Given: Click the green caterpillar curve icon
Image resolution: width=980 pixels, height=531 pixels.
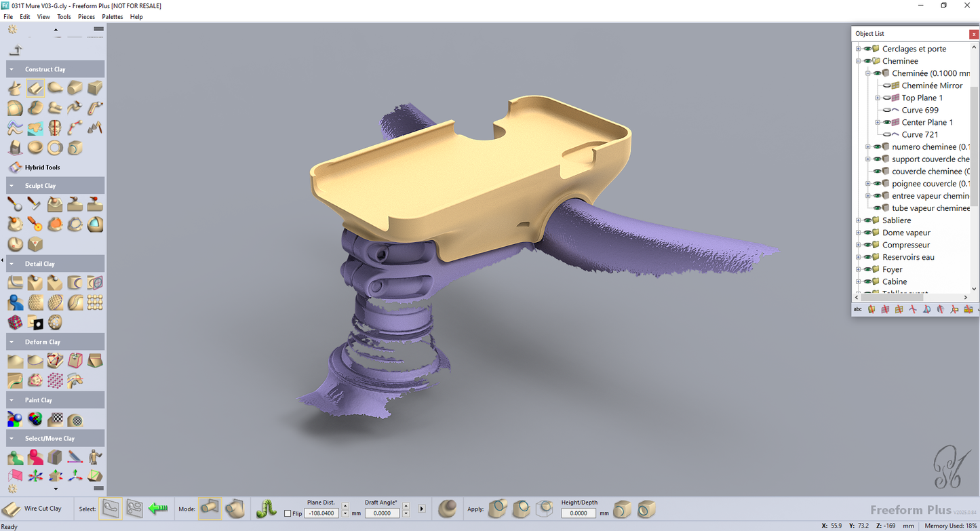Looking at the screenshot, I should [x=267, y=509].
